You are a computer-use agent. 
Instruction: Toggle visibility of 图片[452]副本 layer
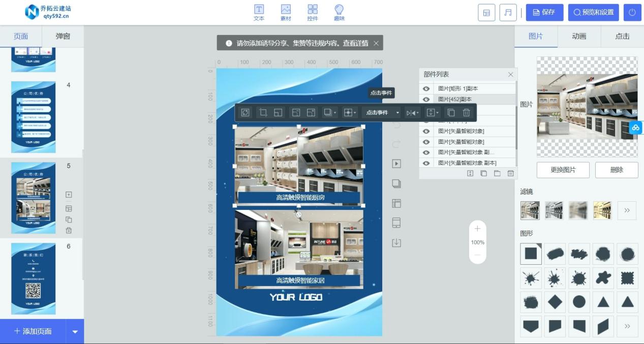[426, 100]
